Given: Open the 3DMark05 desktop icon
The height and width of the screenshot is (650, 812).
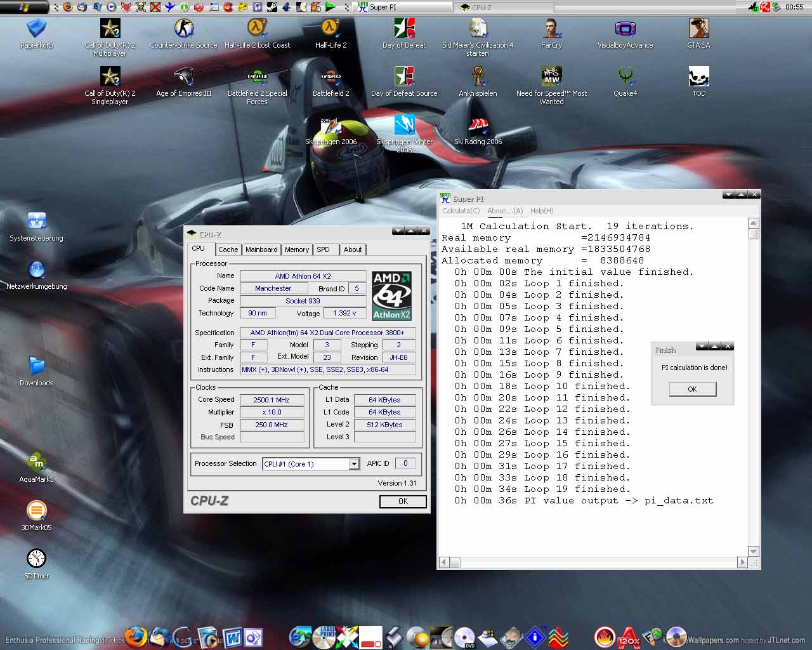Looking at the screenshot, I should 36,511.
